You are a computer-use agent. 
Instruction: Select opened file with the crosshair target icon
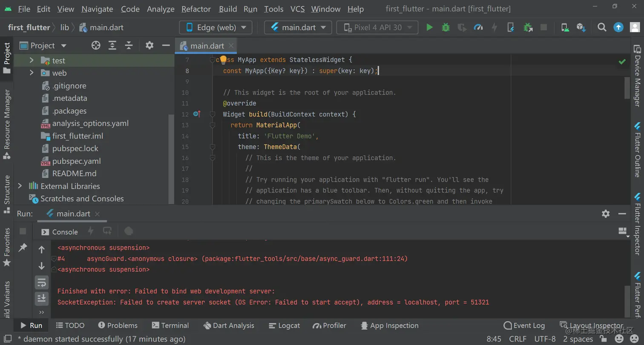96,46
